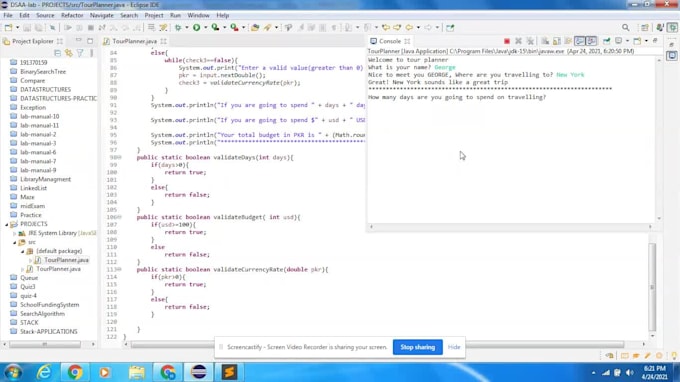The image size is (680, 382).
Task: Open Internet Explorer from the taskbar
Action: (x=44, y=372)
